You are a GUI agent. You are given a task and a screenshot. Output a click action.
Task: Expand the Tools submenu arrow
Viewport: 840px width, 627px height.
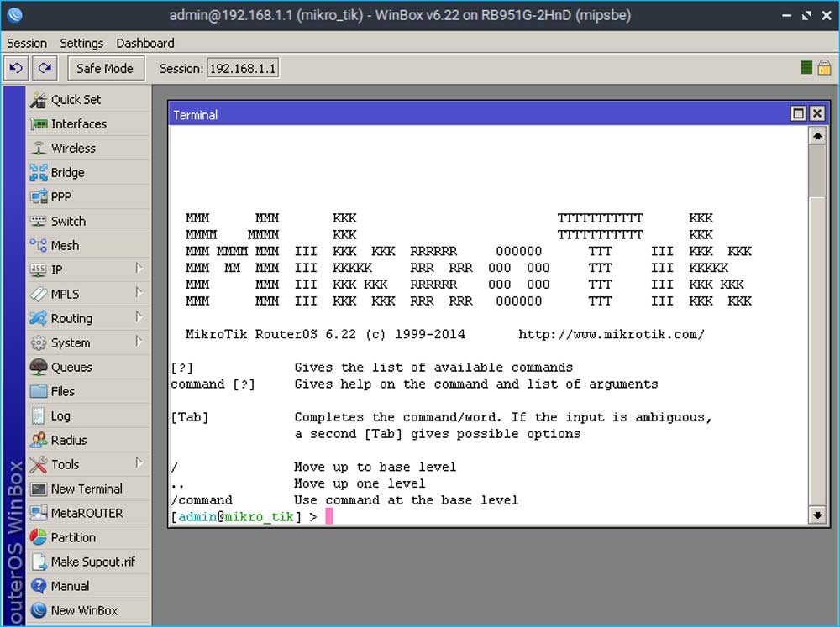coord(139,462)
